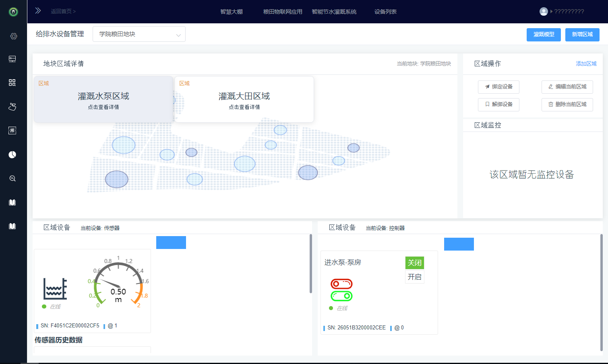Enable 开启 for the 进水泵 pump

pyautogui.click(x=414, y=276)
